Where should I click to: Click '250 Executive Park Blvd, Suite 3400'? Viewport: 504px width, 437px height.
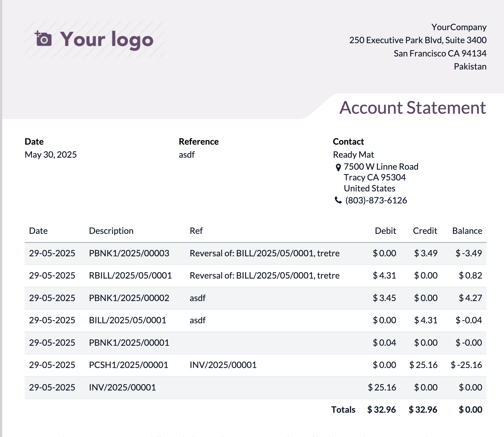[418, 40]
